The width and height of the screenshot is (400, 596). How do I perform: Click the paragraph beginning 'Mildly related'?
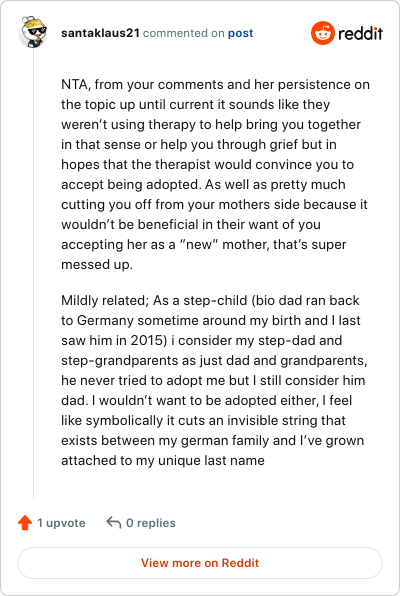214,380
